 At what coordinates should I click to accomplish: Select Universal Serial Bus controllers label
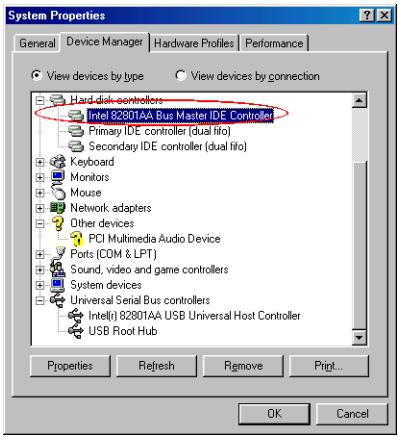[140, 301]
